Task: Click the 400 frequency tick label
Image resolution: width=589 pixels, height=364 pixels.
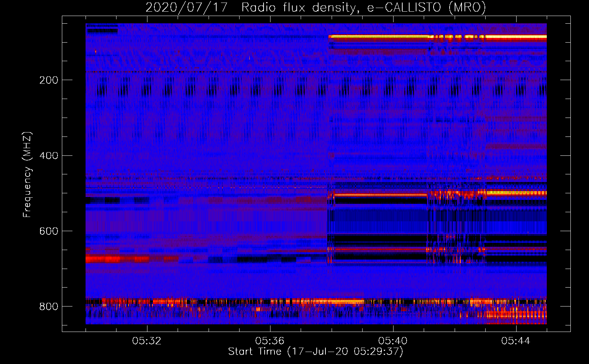Action: [49, 155]
